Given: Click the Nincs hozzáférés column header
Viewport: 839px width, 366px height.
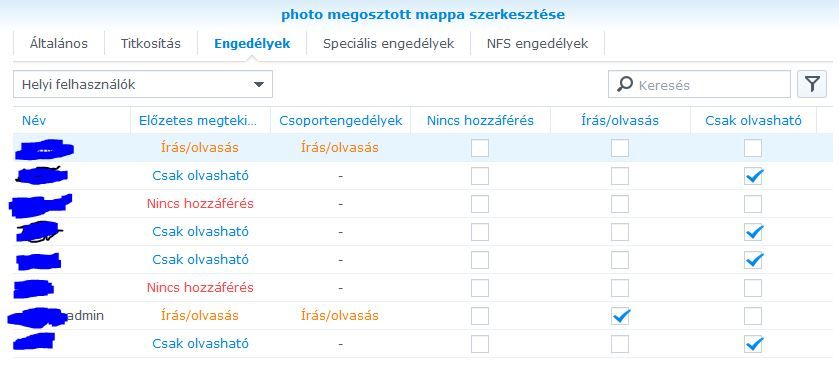Looking at the screenshot, I should point(480,120).
